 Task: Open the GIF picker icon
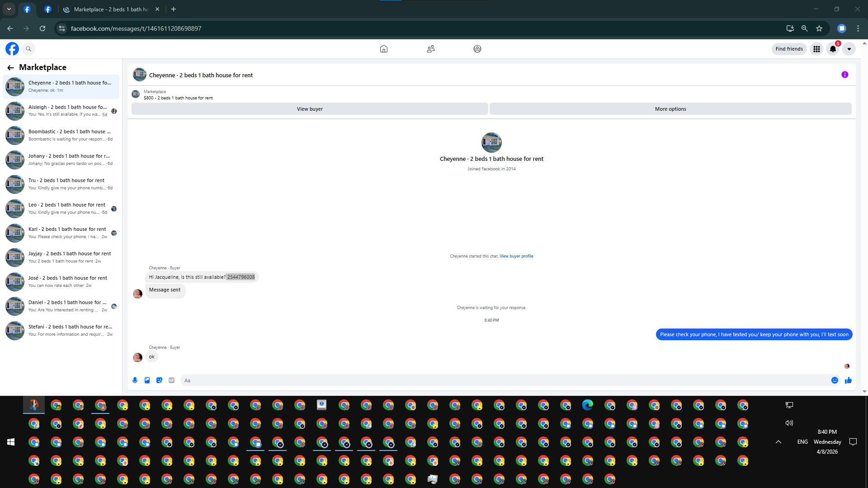pyautogui.click(x=171, y=380)
